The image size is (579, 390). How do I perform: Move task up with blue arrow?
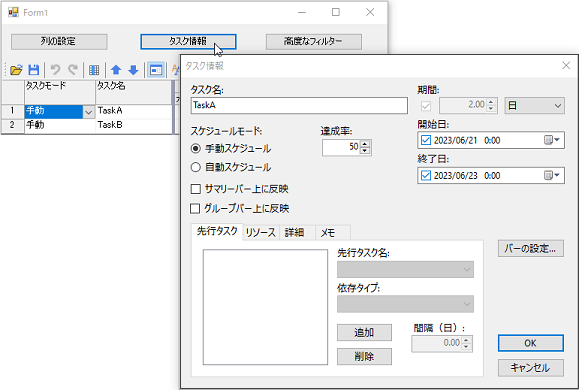[116, 70]
